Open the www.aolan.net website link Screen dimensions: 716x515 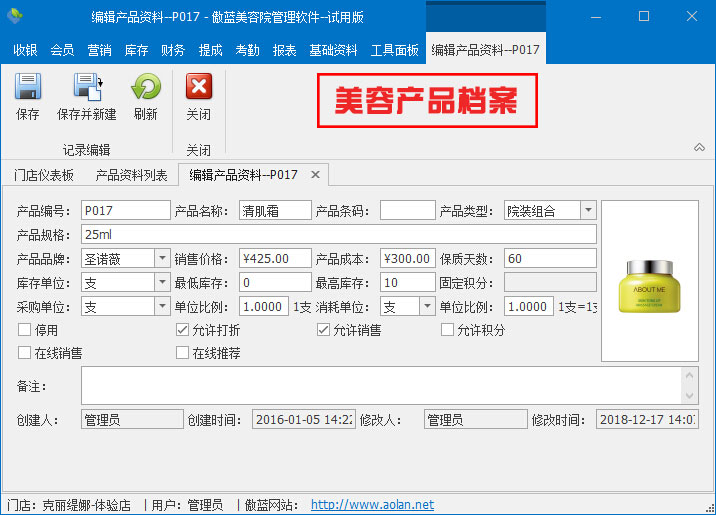pyautogui.click(x=372, y=505)
